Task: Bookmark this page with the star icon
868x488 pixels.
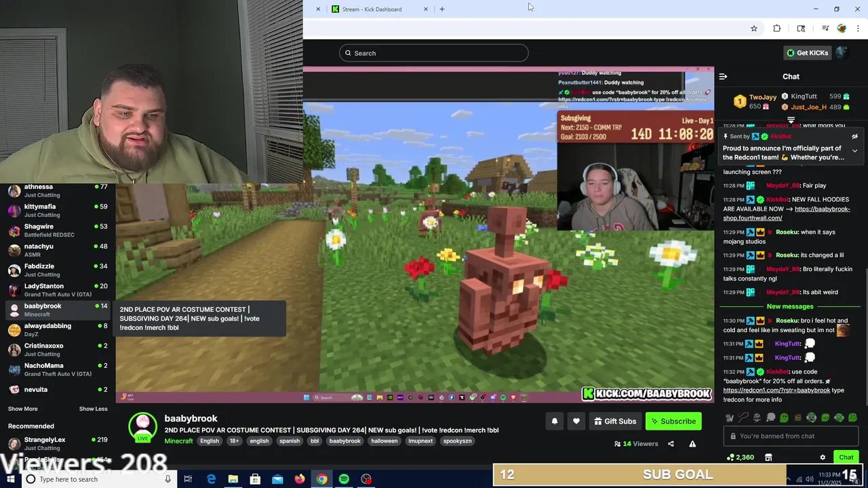Action: (753, 28)
